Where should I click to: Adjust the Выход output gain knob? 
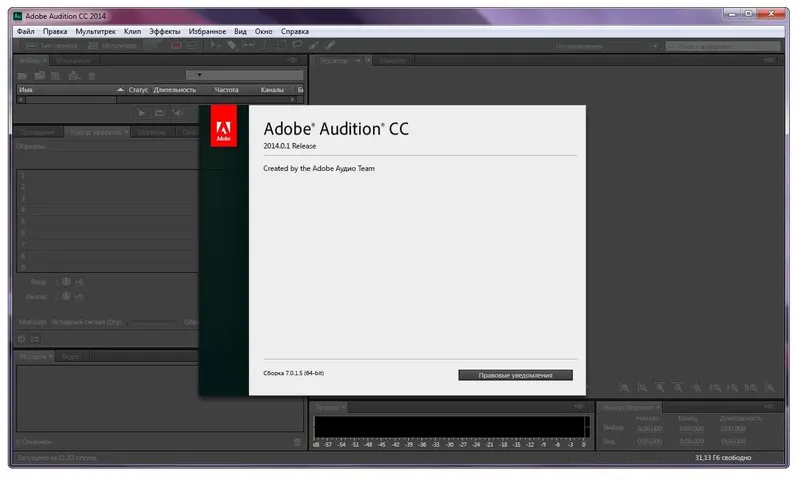coord(66,296)
